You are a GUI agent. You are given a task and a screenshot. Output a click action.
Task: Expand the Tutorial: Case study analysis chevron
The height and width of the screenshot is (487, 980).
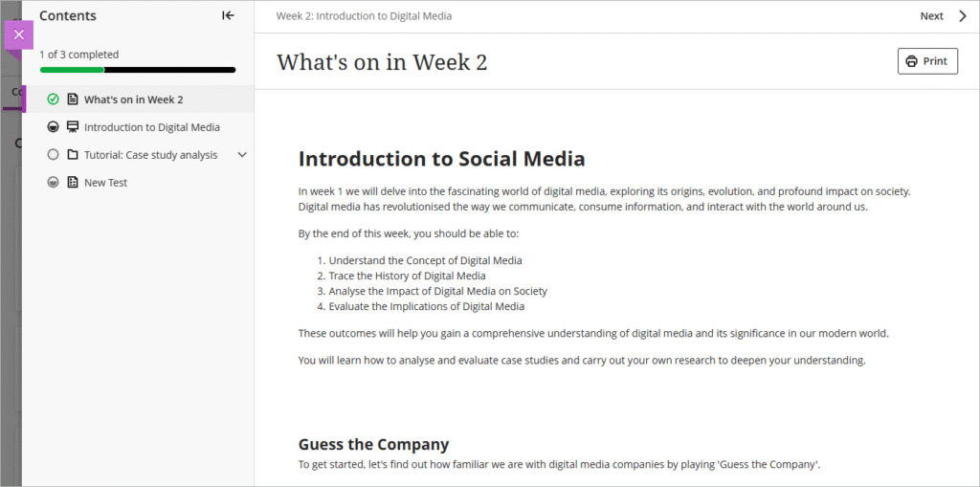[242, 155]
